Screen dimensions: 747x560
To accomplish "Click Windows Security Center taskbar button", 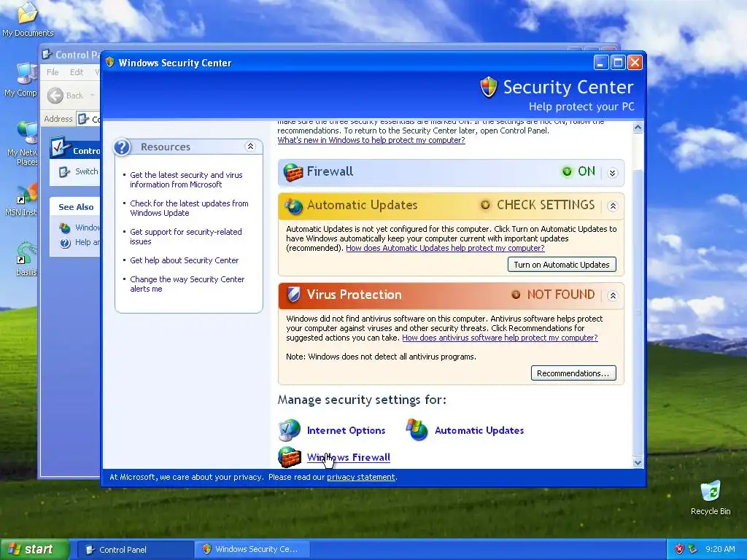I will tap(252, 550).
